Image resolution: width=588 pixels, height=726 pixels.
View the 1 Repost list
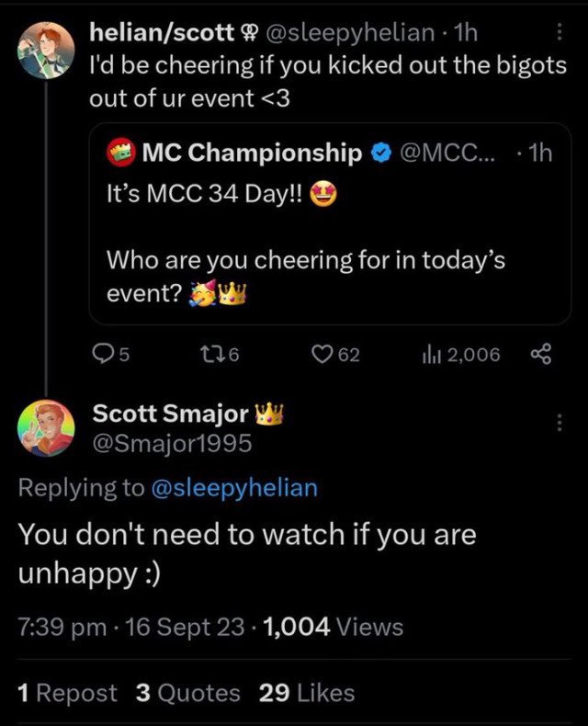[x=68, y=693]
